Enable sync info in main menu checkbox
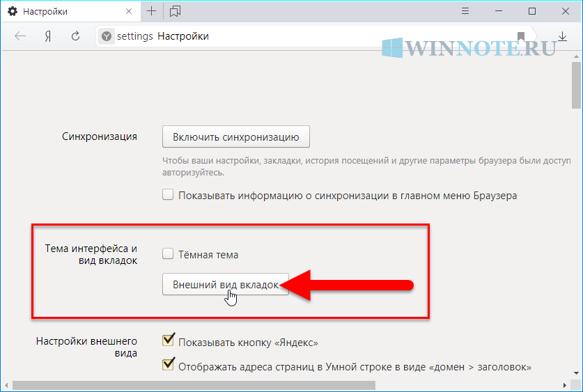The height and width of the screenshot is (392, 583). [168, 195]
